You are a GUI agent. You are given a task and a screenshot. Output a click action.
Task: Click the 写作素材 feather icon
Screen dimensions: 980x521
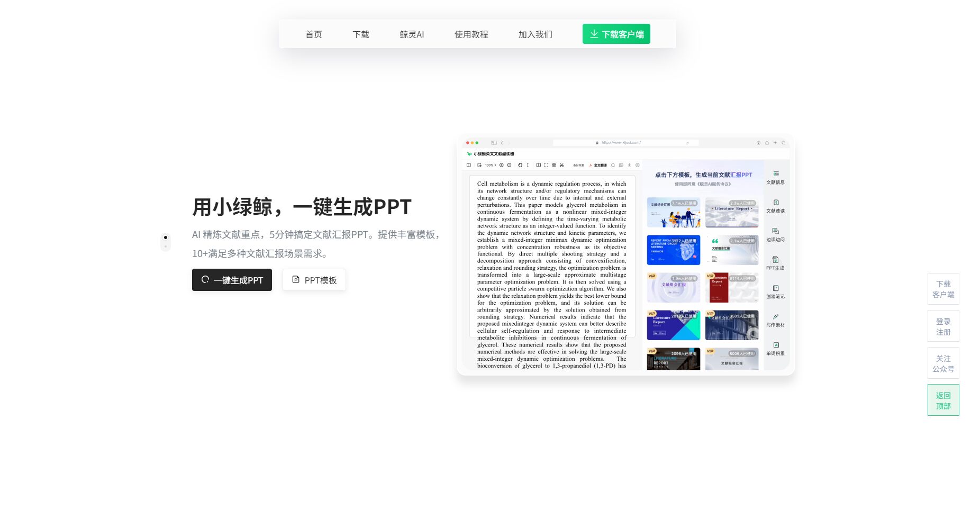[775, 320]
